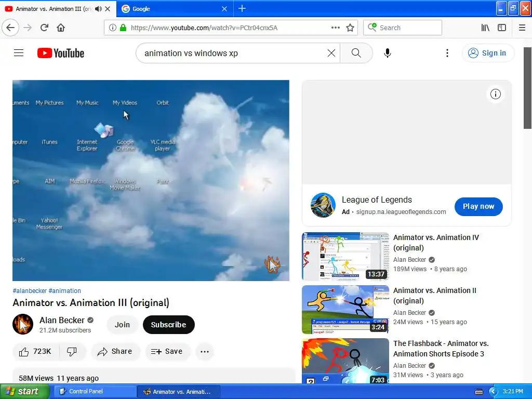The width and height of the screenshot is (532, 399).
Task: Focus the YouTube search input field
Action: pyautogui.click(x=234, y=53)
